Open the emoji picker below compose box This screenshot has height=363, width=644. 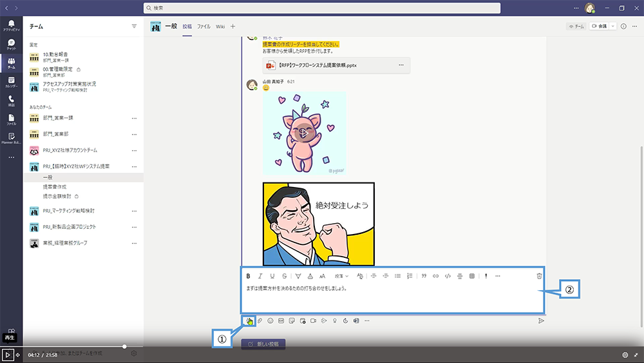pyautogui.click(x=270, y=320)
